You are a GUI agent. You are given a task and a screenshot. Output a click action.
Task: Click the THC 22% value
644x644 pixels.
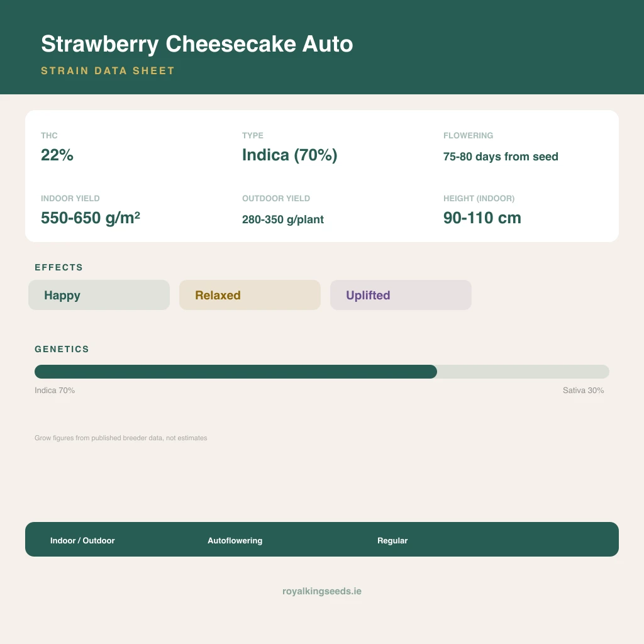pyautogui.click(x=57, y=155)
